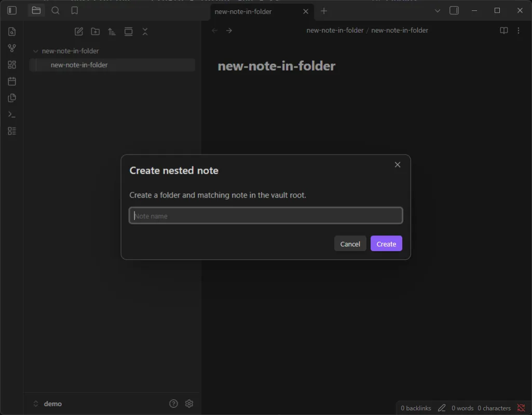Viewport: 532px width, 415px height.
Task: Close the Create nested note dialog
Action: pos(398,165)
